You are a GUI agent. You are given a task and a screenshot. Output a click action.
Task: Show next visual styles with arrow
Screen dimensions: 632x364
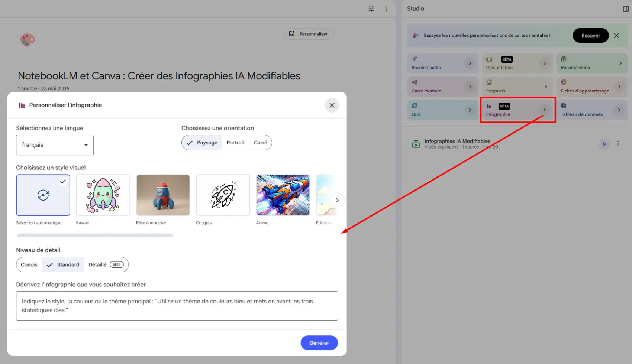click(337, 200)
